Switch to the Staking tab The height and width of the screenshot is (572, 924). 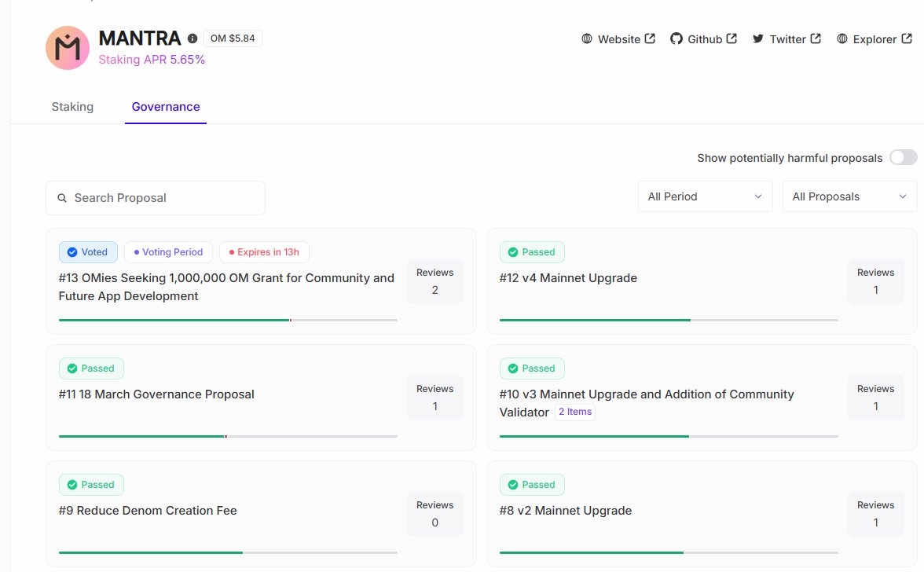pyautogui.click(x=72, y=107)
